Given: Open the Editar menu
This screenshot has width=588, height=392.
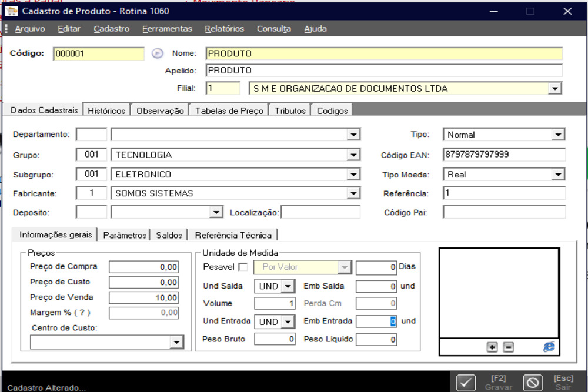Looking at the screenshot, I should (x=69, y=29).
